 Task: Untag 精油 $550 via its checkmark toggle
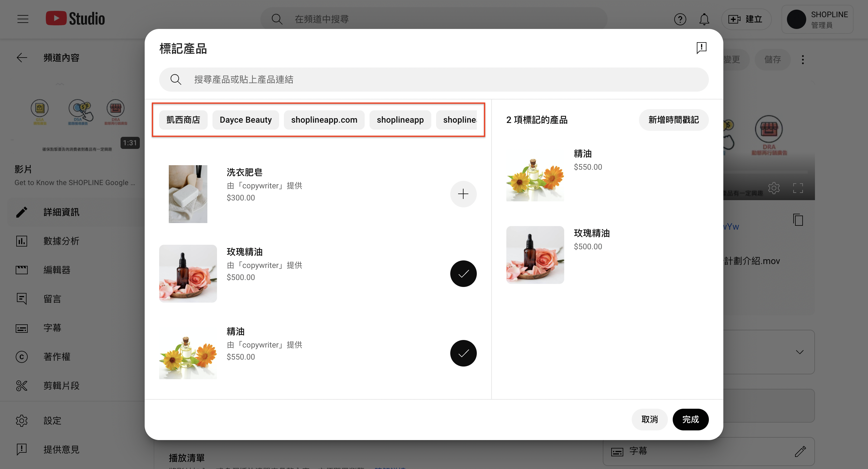[463, 353]
